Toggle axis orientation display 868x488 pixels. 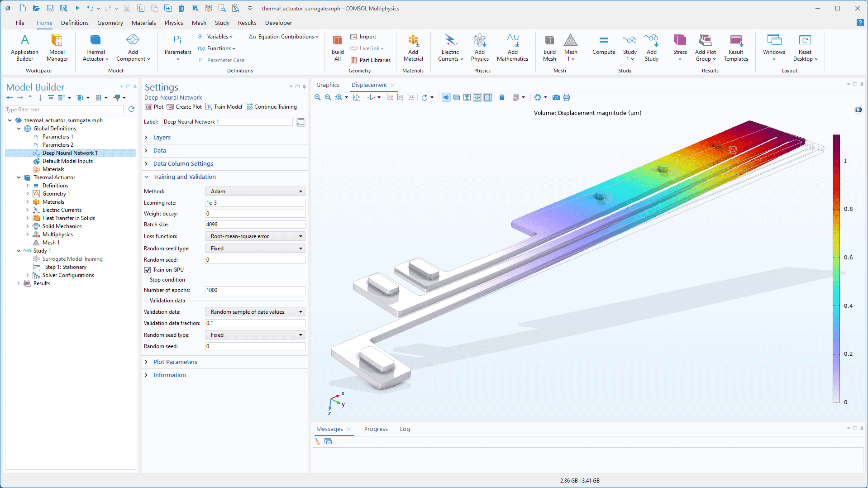click(477, 98)
